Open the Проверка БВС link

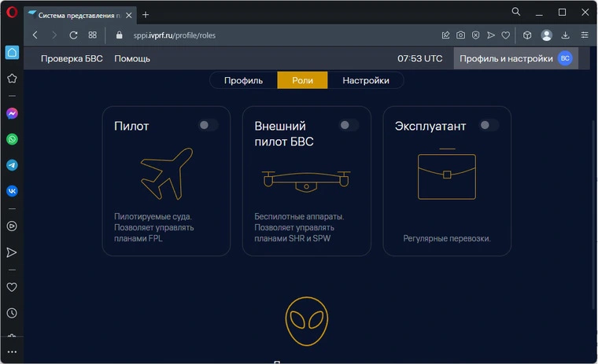(71, 59)
